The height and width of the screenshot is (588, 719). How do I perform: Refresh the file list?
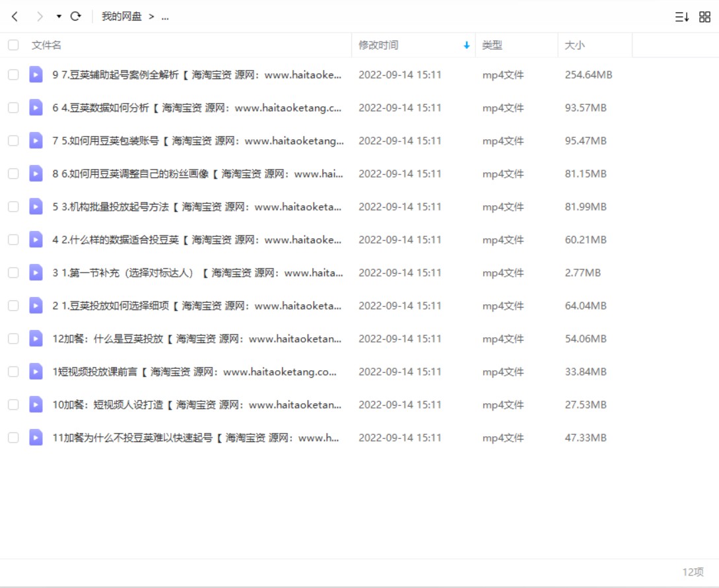76,16
